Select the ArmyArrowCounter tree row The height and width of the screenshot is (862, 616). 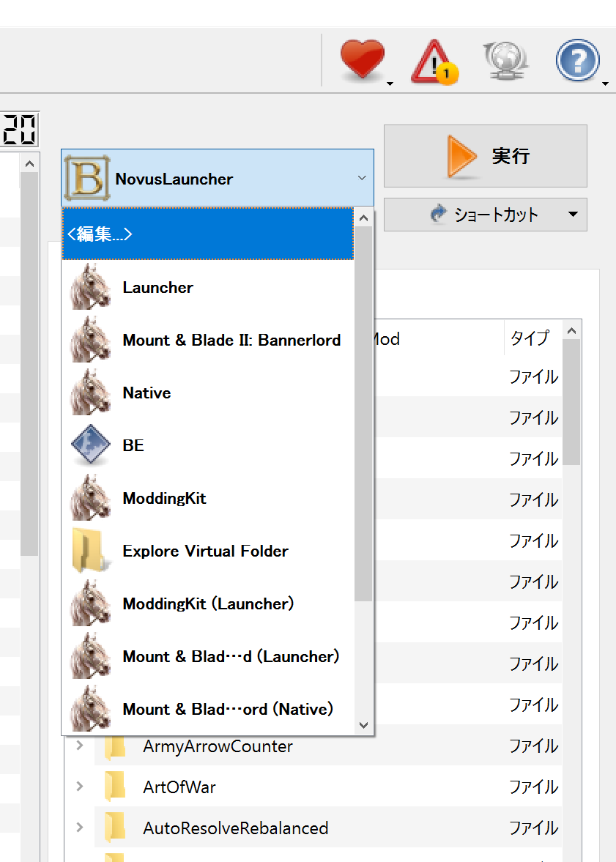(x=313, y=746)
